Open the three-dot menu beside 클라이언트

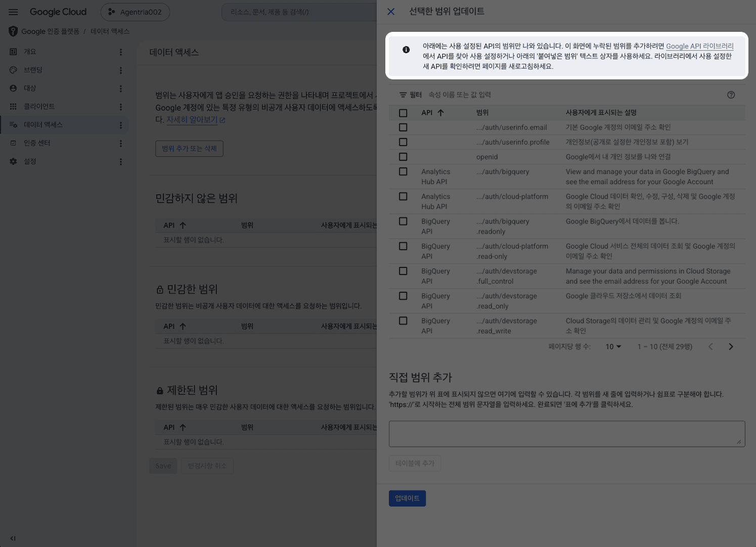tap(120, 107)
